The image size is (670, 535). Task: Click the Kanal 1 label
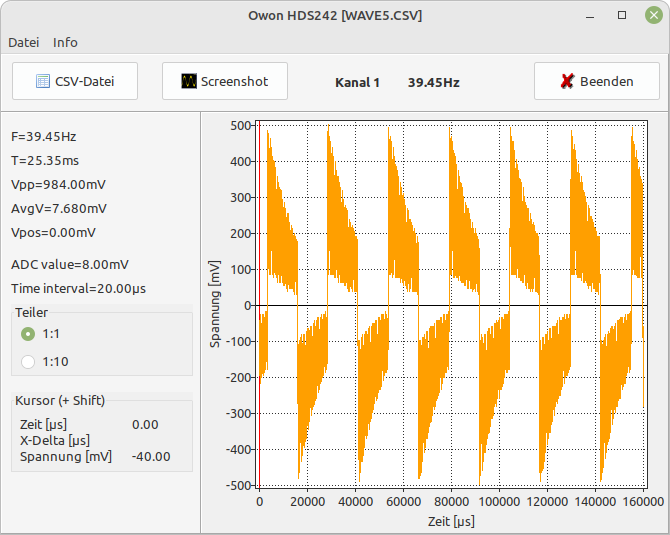point(357,82)
